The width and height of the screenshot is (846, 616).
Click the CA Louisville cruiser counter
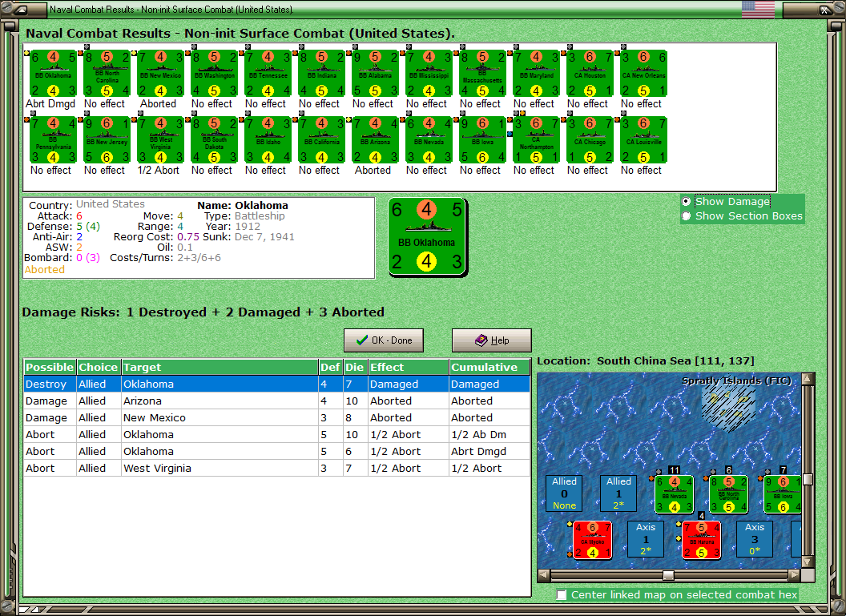pyautogui.click(x=643, y=139)
